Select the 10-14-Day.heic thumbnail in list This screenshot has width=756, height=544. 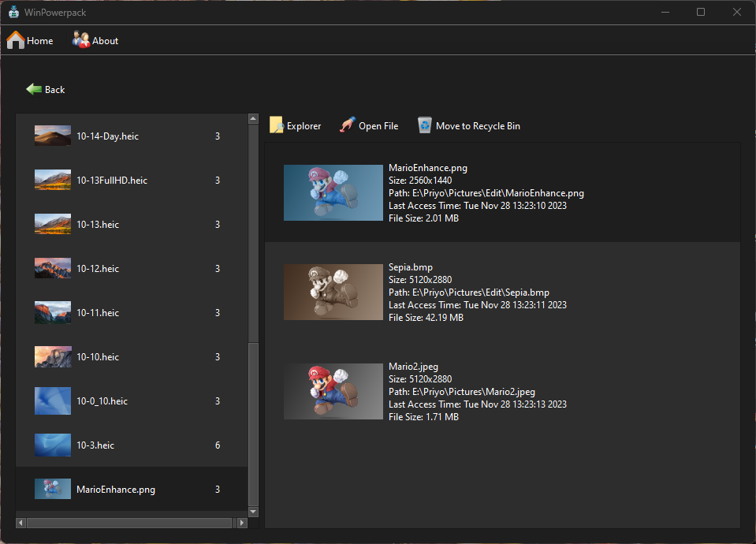[53, 136]
